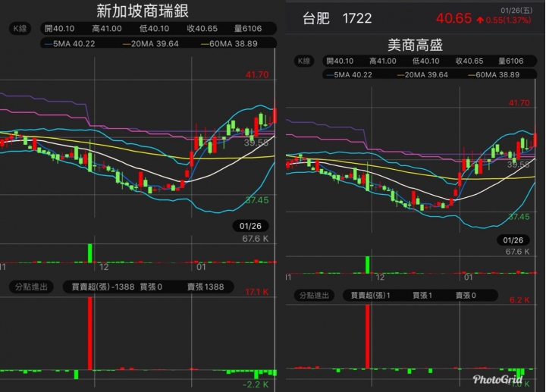Click the 17.1 K scale label
Image resolution: width=546 pixels, height=392 pixels.
257,292
